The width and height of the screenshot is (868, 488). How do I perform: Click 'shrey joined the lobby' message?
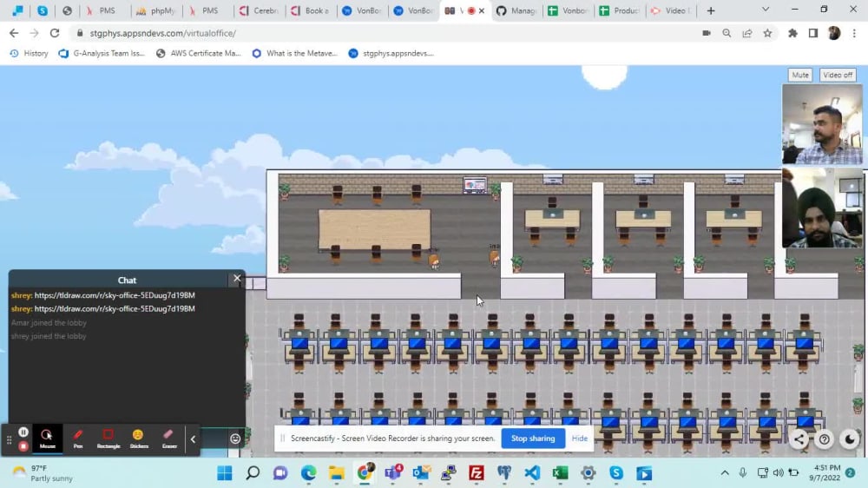coord(49,336)
